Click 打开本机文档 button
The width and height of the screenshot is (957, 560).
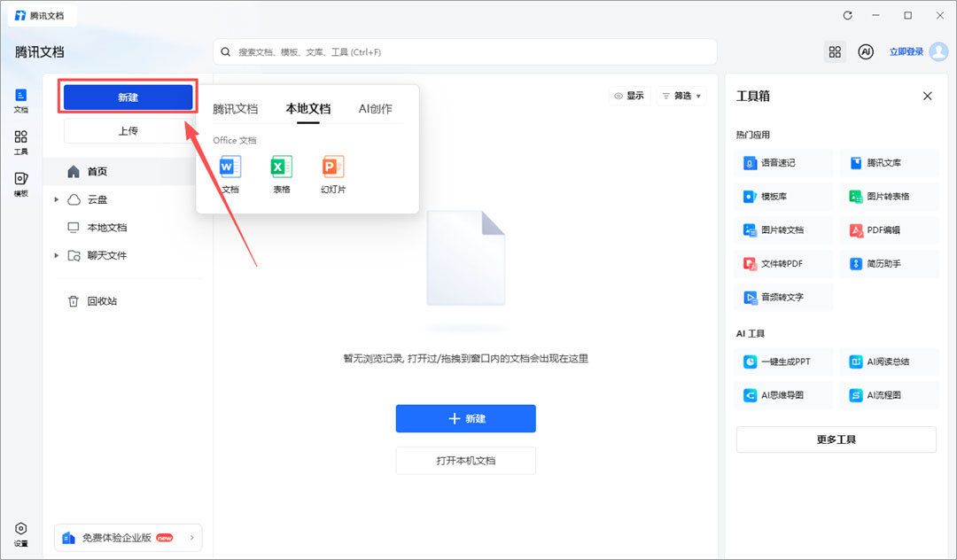pyautogui.click(x=466, y=461)
